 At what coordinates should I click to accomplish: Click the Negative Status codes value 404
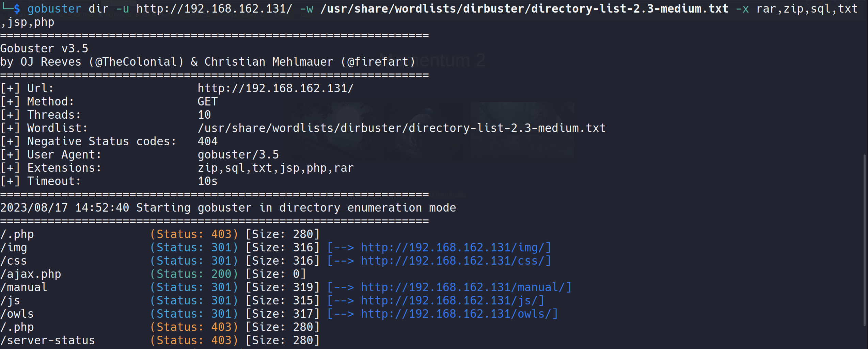click(207, 142)
